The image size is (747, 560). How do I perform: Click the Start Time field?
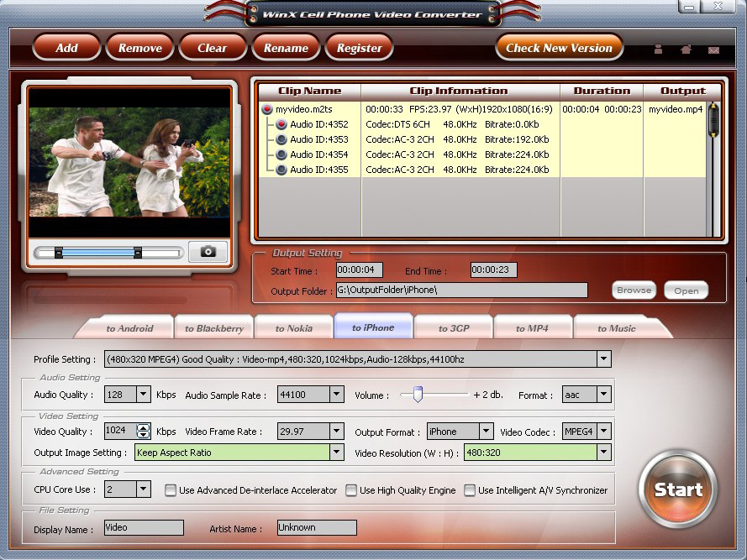359,270
